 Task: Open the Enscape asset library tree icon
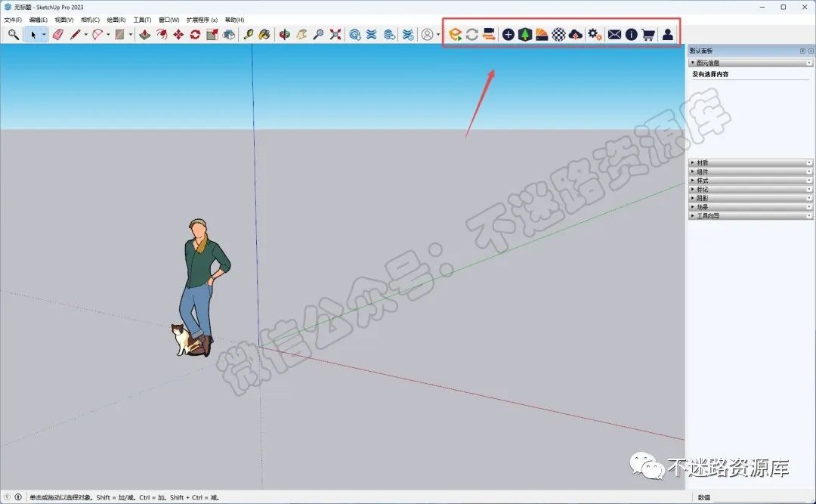(x=525, y=34)
